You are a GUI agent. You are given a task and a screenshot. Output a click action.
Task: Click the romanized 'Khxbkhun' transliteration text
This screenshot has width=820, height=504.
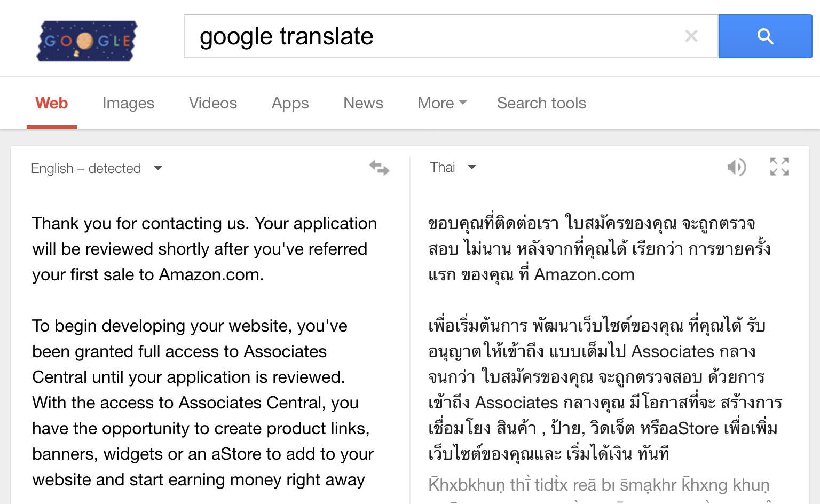click(598, 485)
